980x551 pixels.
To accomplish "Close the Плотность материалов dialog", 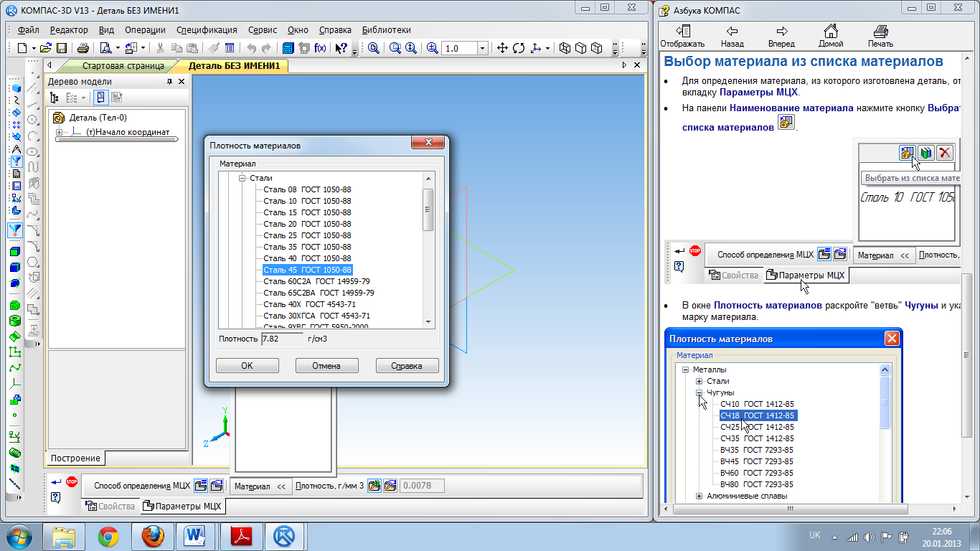I will pyautogui.click(x=428, y=142).
